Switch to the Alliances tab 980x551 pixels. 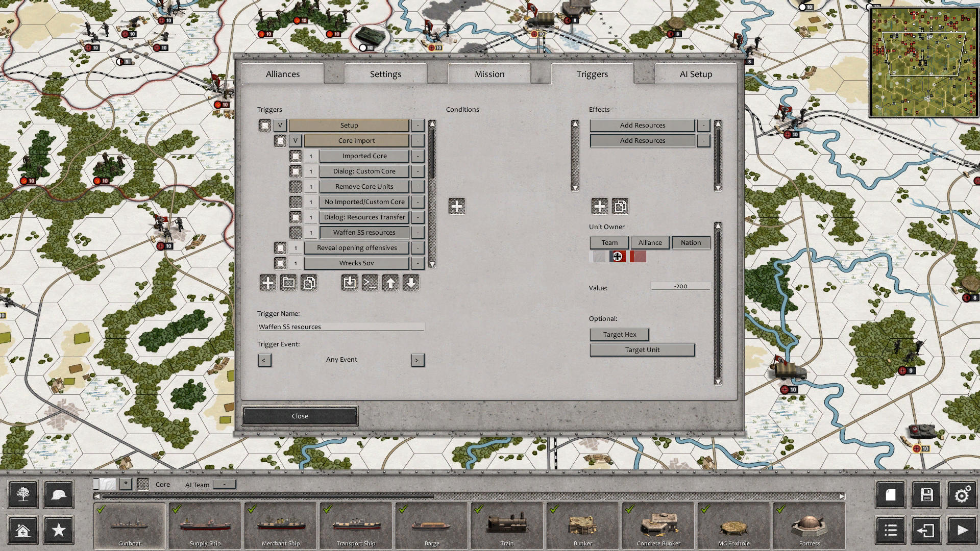point(283,74)
